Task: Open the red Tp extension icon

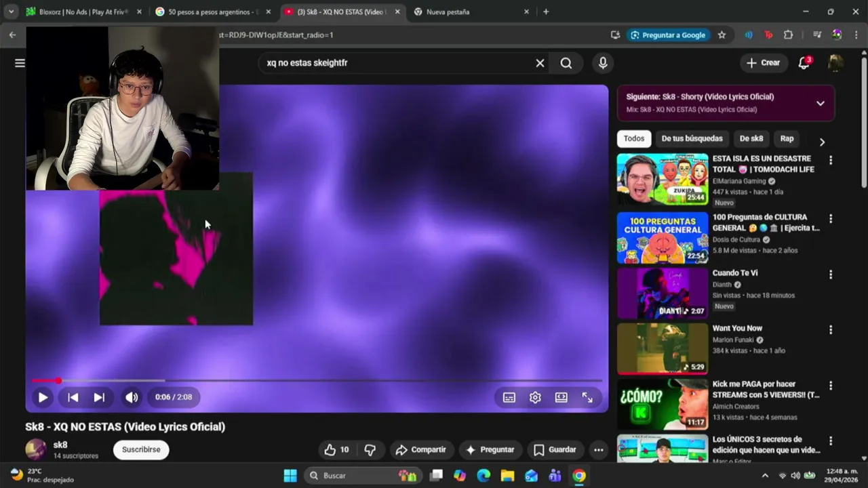Action: pos(768,35)
